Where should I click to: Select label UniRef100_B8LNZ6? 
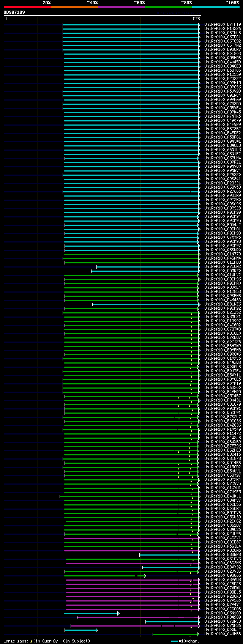(222, 304)
